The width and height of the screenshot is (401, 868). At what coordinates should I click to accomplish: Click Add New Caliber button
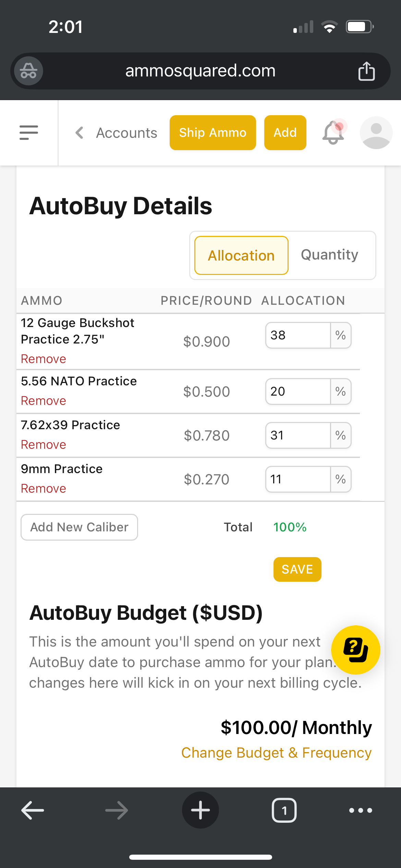pos(79,527)
